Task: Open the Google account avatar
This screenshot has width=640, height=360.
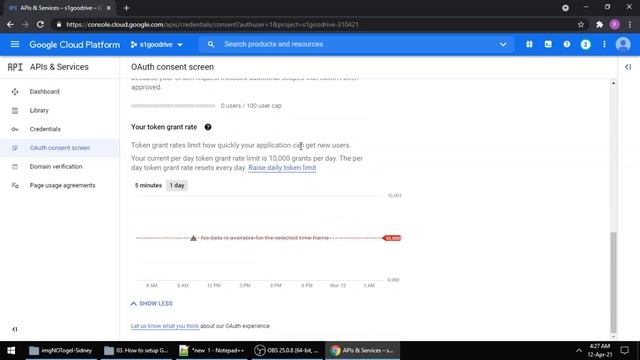Action: click(623, 44)
